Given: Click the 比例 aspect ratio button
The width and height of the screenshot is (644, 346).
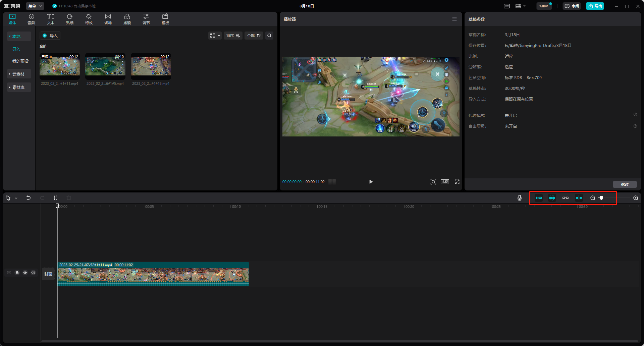Looking at the screenshot, I should pos(445,182).
